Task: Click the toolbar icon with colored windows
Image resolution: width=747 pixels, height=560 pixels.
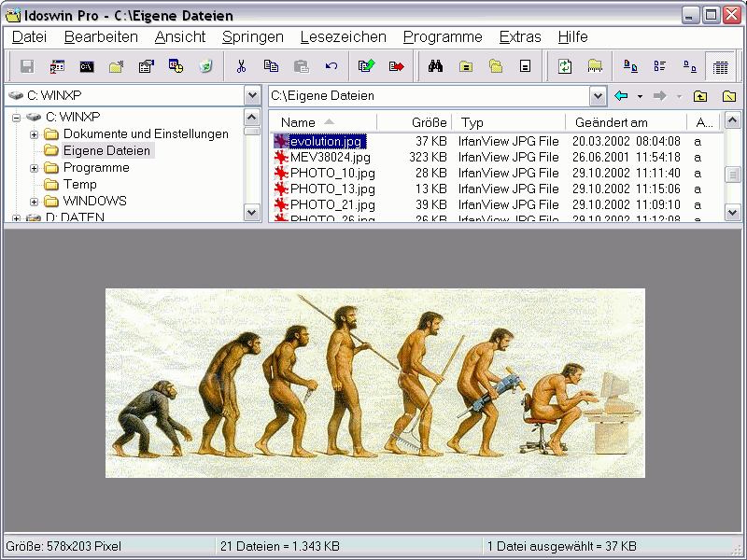Action: [57, 66]
